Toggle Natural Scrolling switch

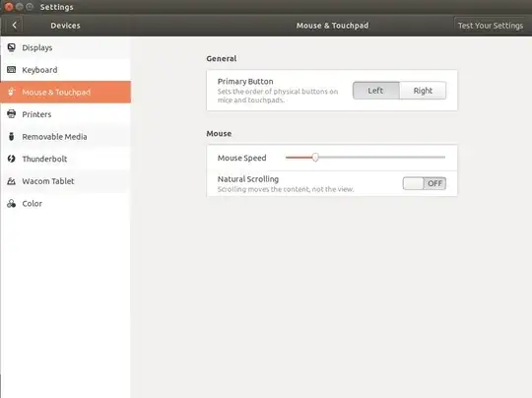click(424, 183)
